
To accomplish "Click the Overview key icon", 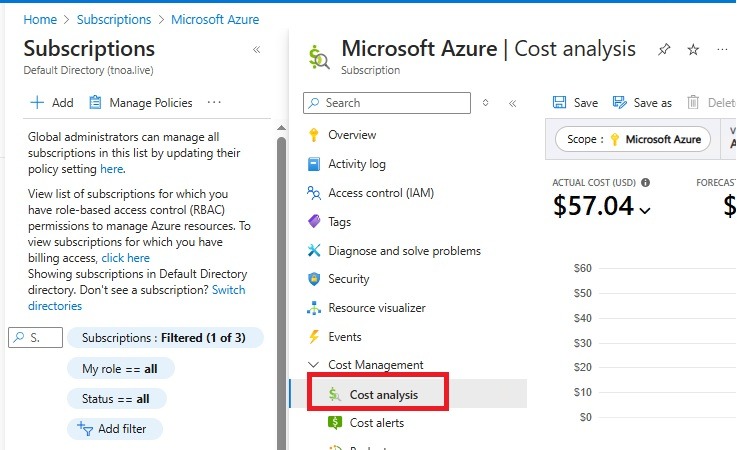I will point(314,135).
